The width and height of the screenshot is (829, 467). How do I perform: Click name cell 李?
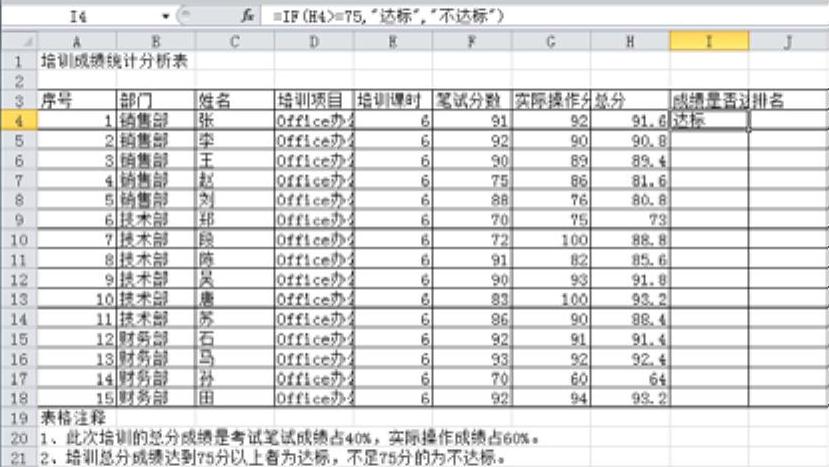pyautogui.click(x=234, y=140)
